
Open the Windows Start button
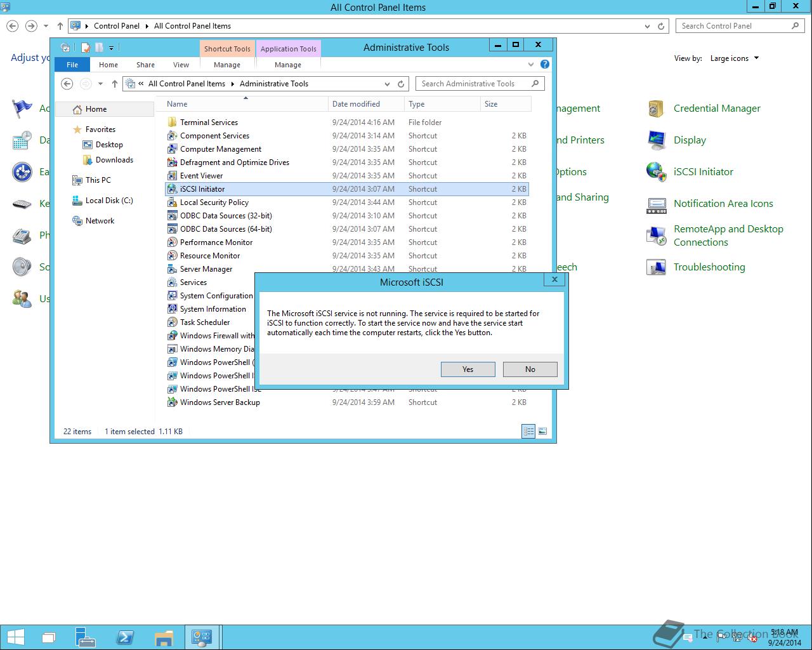(16, 637)
